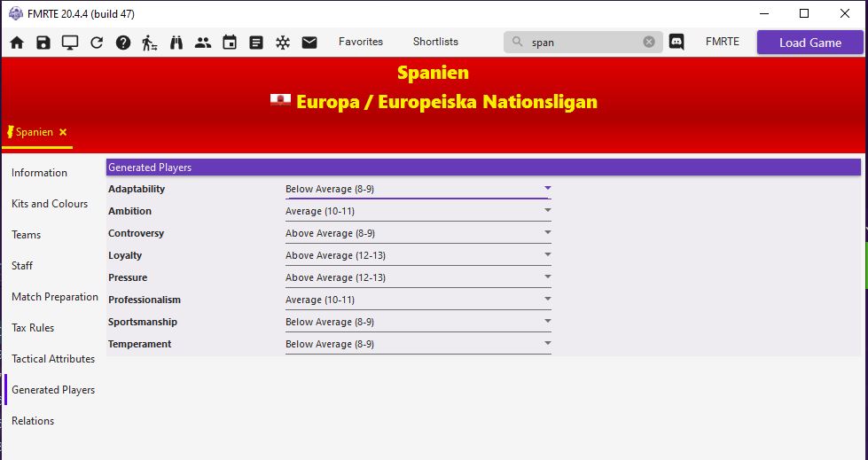Expand the Loyalty dropdown
This screenshot has height=460, width=868.
(547, 255)
